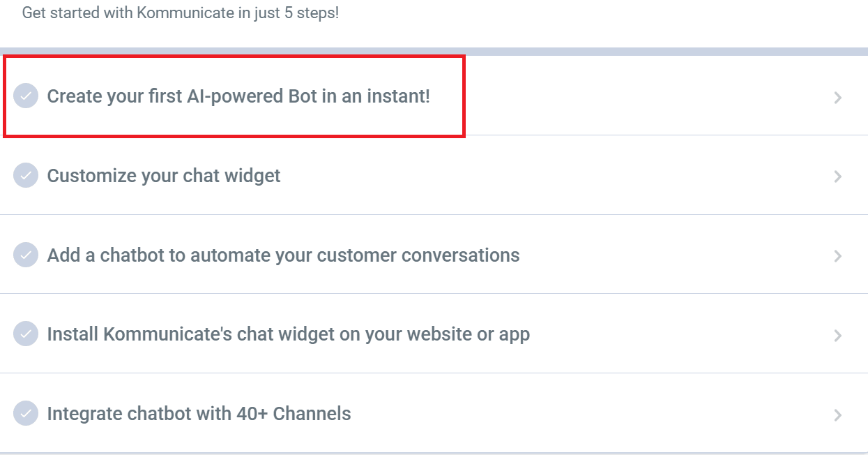Viewport: 868px width, 455px height.
Task: Expand the Create your first AI-powered Bot step
Action: [837, 98]
